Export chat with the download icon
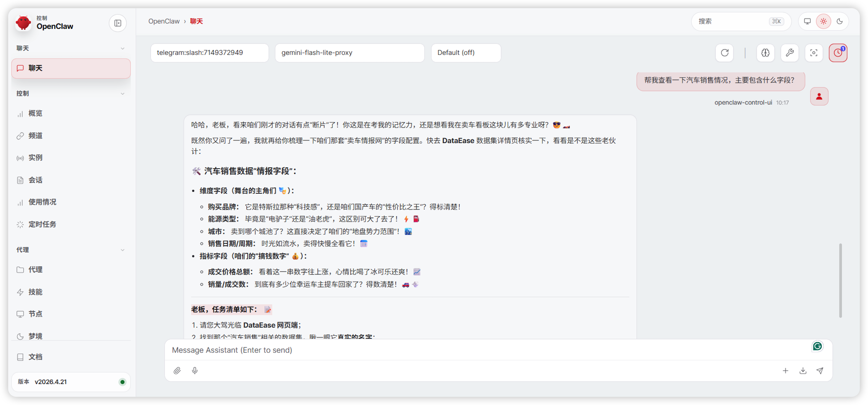This screenshot has width=868, height=405. (x=803, y=370)
